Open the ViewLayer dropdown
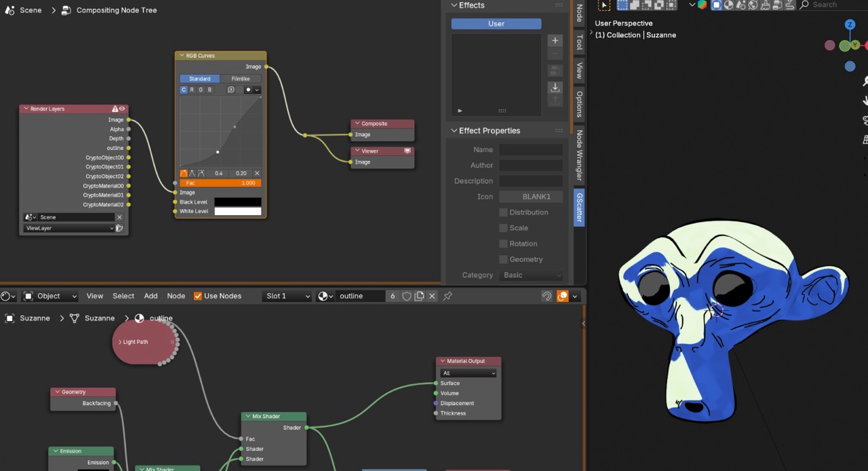 (69, 228)
